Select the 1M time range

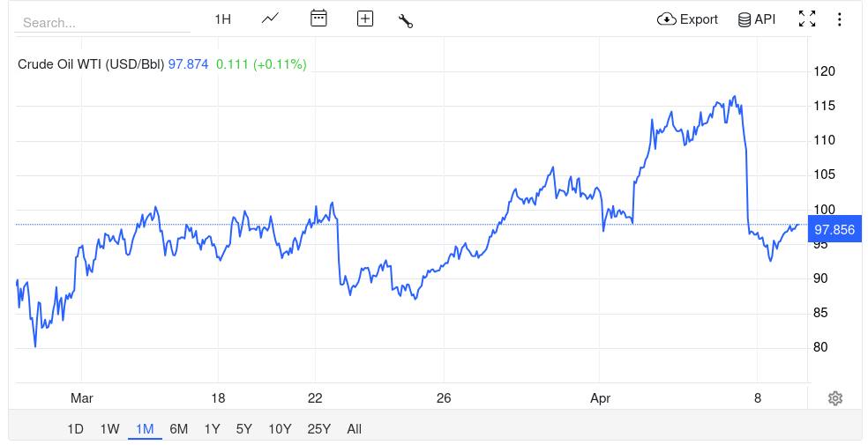click(x=145, y=429)
